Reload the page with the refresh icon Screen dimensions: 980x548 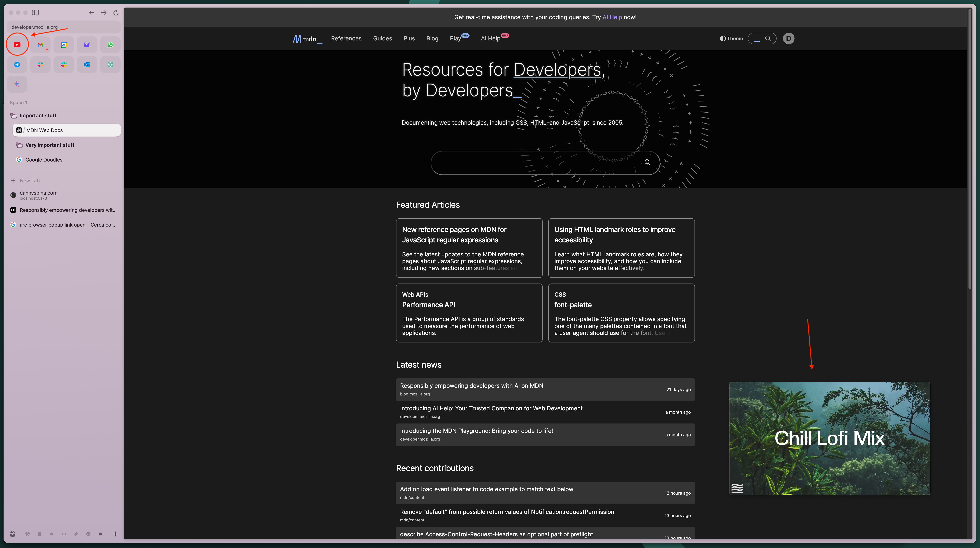(116, 13)
